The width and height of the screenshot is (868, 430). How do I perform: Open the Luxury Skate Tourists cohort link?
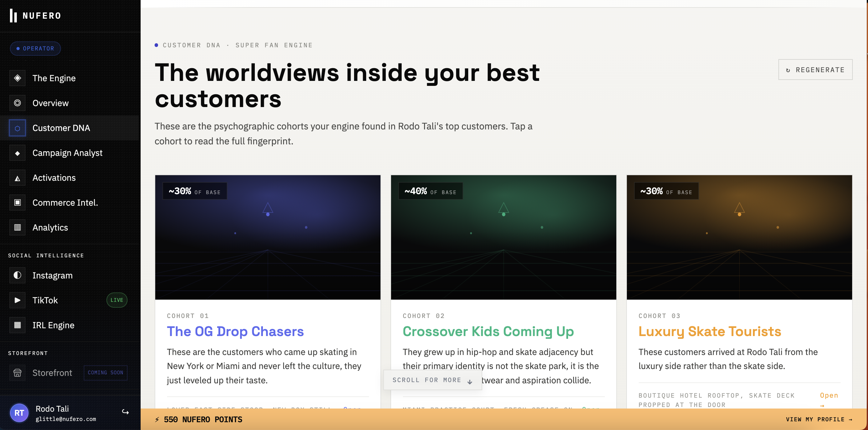click(x=829, y=400)
